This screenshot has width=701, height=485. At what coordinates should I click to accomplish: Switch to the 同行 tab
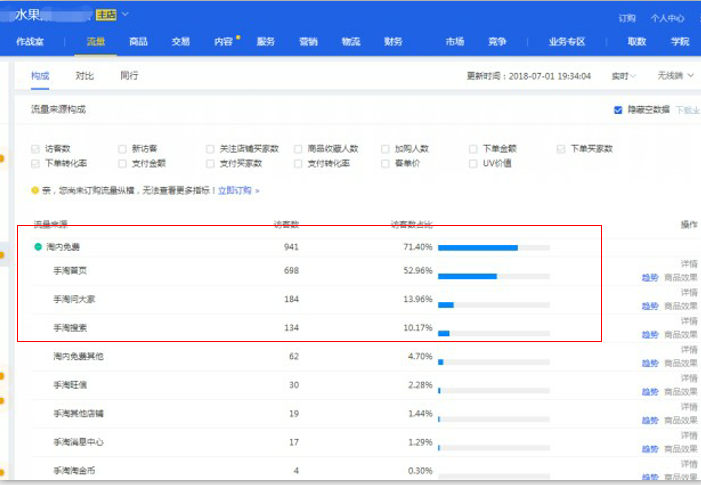[x=129, y=76]
